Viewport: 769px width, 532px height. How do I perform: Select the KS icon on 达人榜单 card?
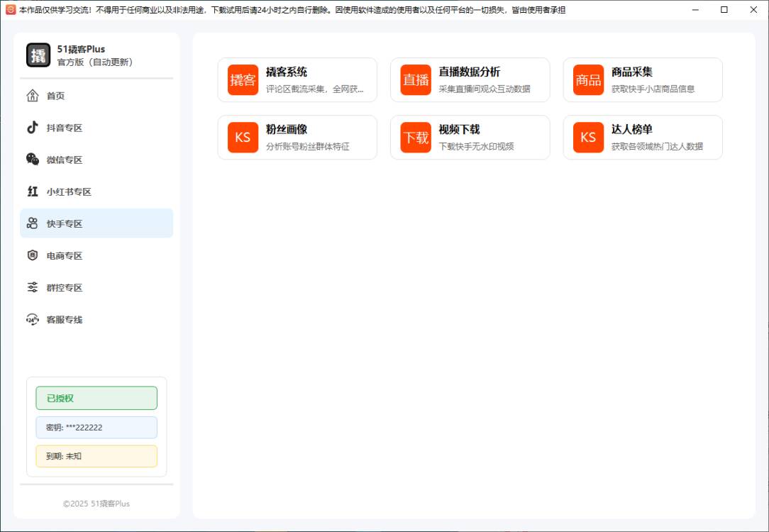(588, 137)
